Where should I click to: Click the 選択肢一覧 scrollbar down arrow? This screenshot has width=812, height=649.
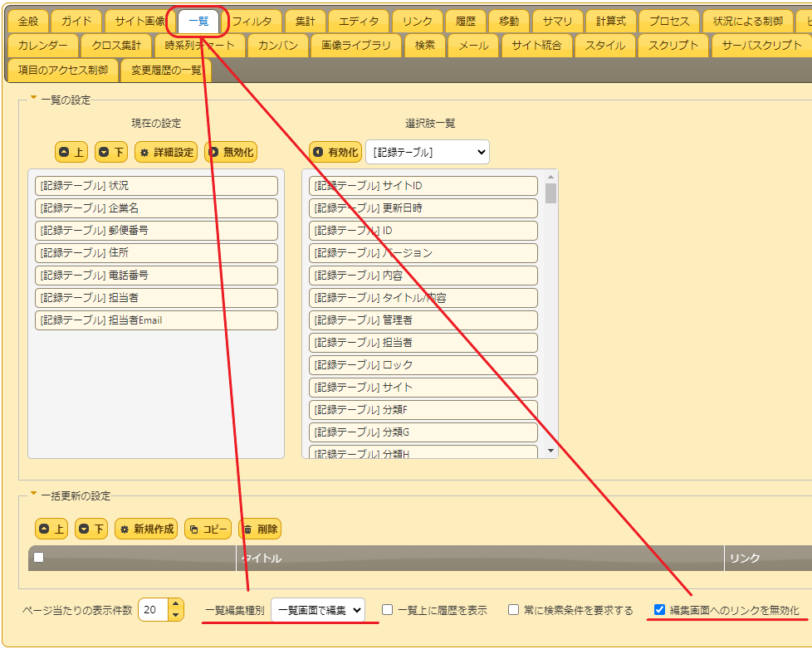coord(551,451)
